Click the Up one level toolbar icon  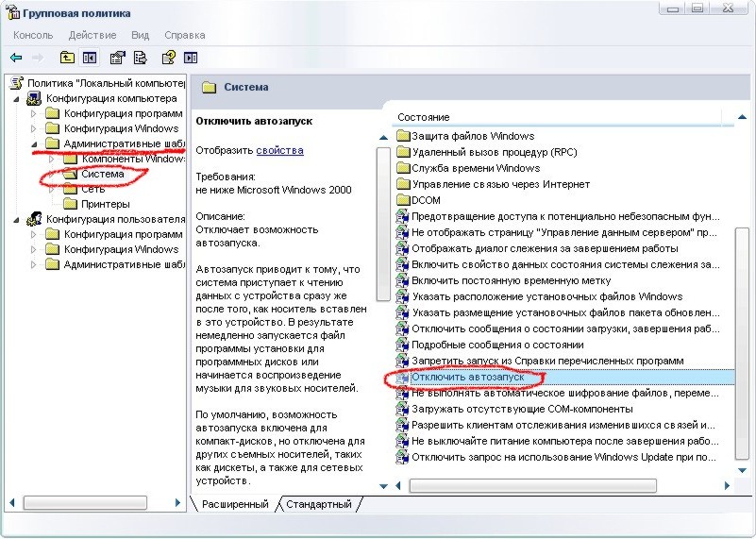(67, 58)
